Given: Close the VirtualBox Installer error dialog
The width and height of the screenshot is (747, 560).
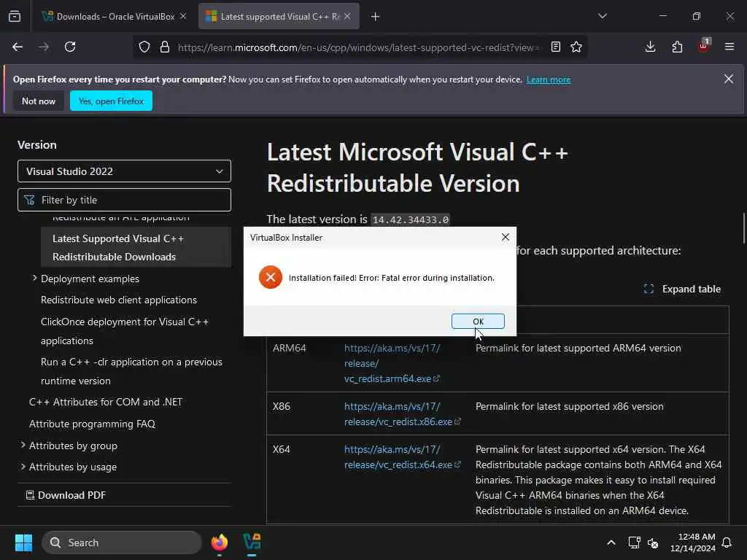Looking at the screenshot, I should tap(506, 237).
